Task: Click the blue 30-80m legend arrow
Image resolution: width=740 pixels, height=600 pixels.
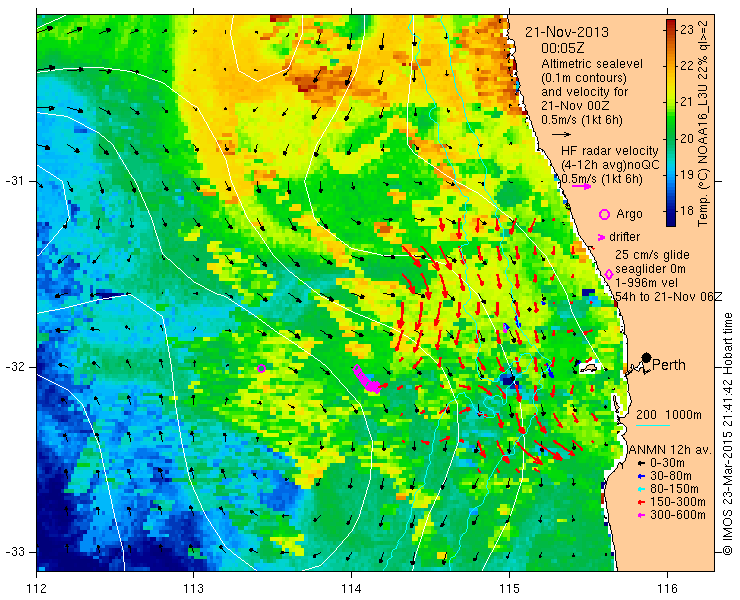Action: pos(640,476)
